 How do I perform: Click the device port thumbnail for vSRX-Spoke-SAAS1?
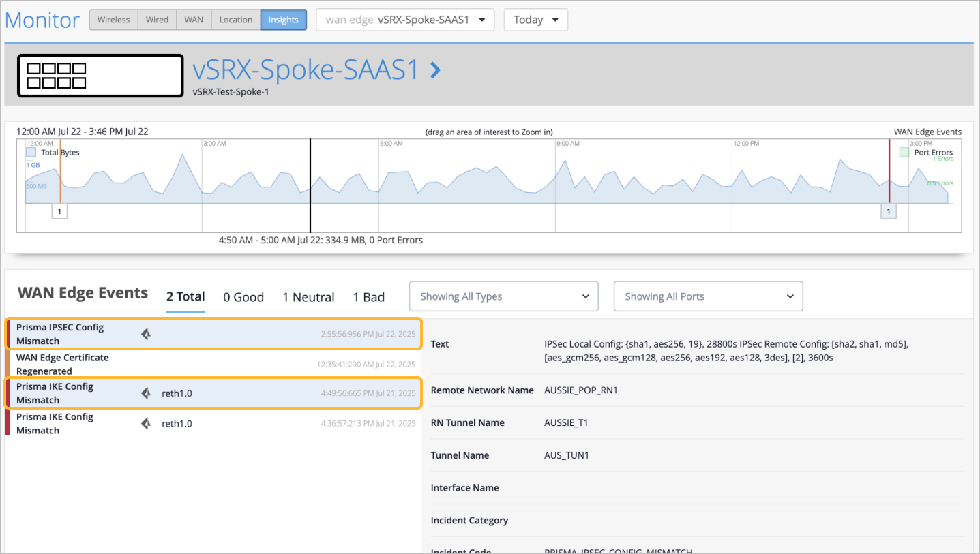click(100, 76)
